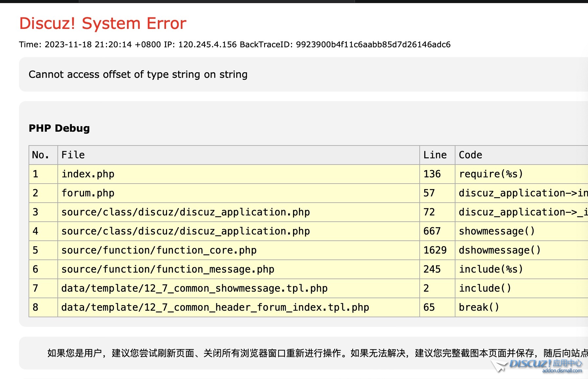Click the showmessage() code cell
588x379 pixels.
(522, 231)
